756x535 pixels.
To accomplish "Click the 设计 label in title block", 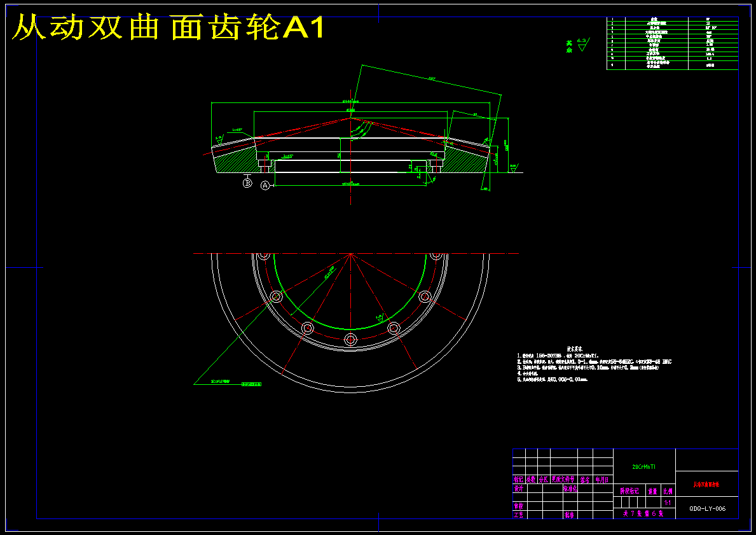I will (519, 489).
